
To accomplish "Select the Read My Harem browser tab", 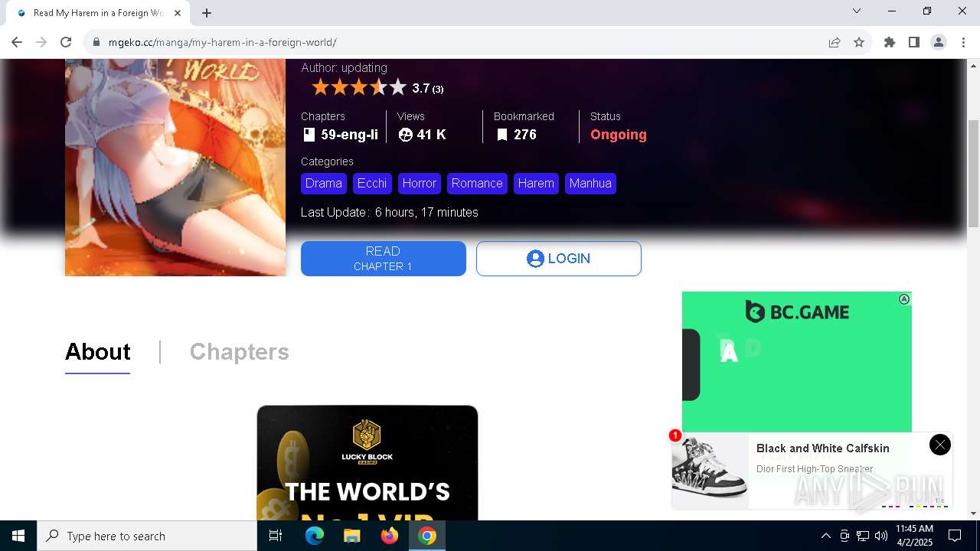I will pos(98,13).
